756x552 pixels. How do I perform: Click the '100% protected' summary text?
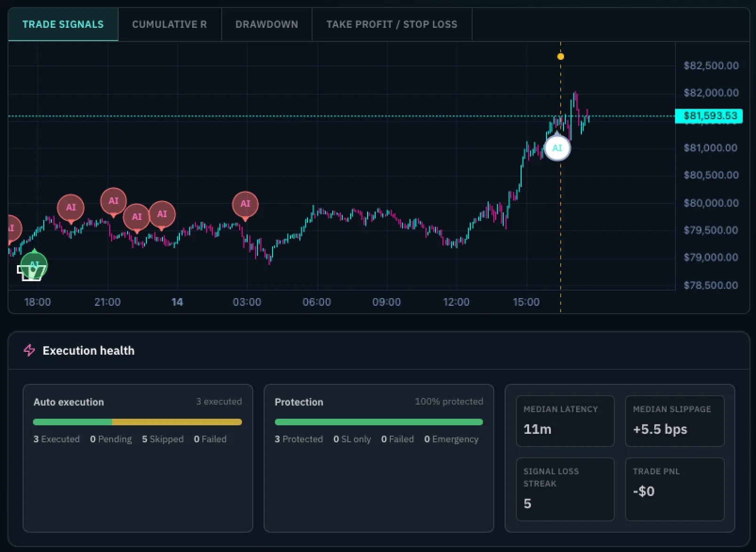click(449, 401)
